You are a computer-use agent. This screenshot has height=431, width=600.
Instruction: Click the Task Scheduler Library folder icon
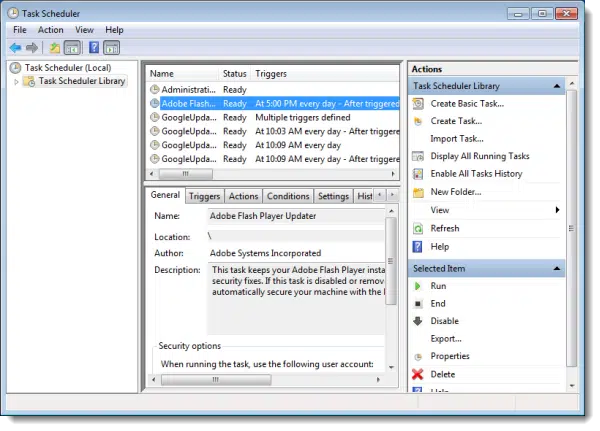click(x=29, y=81)
